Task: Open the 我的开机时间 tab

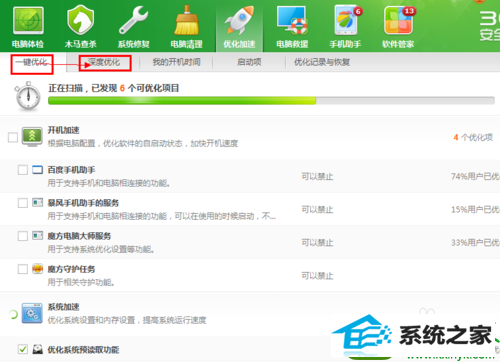Action: coord(176,62)
